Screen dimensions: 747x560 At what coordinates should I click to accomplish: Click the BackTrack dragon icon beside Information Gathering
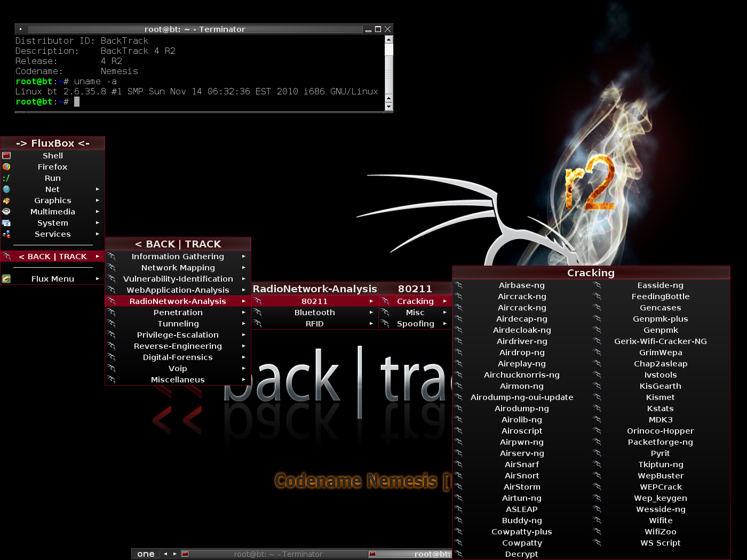coord(111,256)
